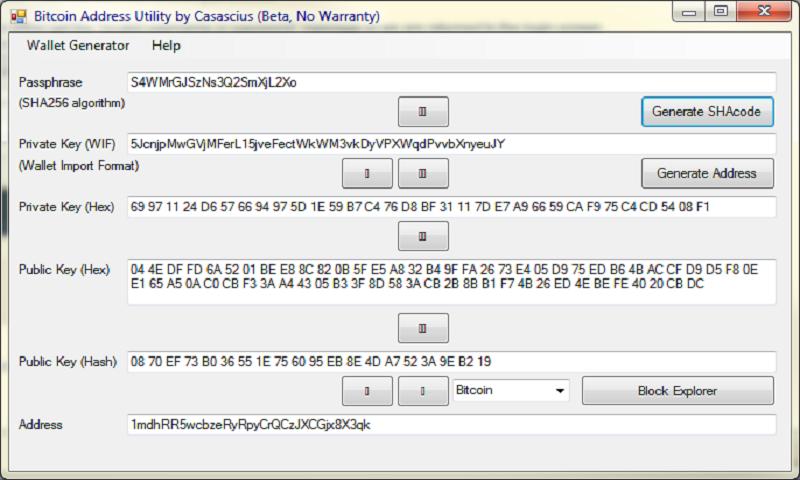Click the Passphrase label
Screen dimensions: 800x480
(x=50, y=83)
